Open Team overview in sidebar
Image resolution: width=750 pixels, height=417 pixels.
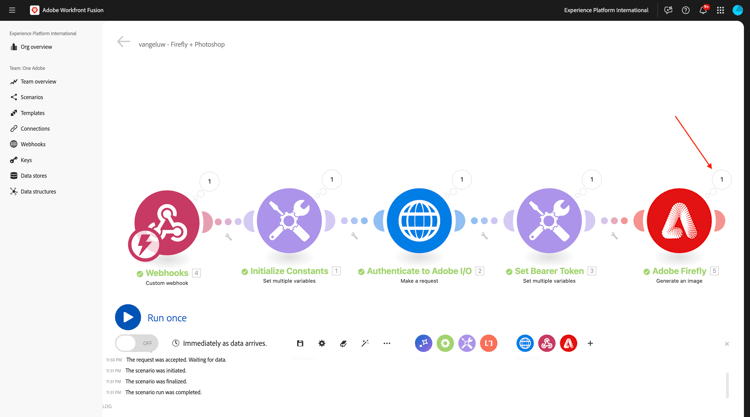(33, 82)
